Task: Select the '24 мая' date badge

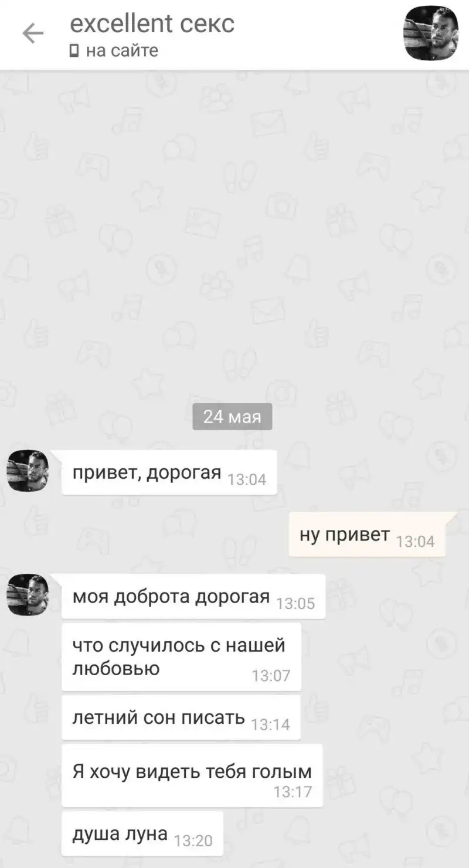Action: click(x=232, y=417)
